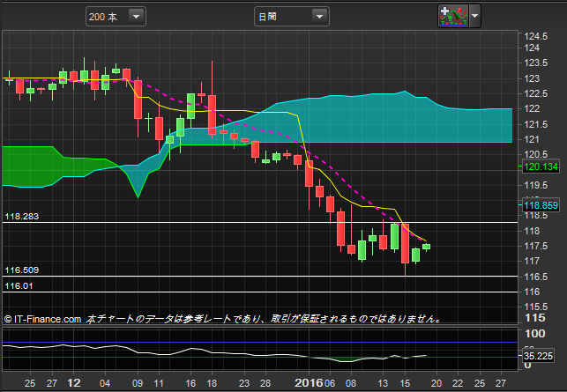Image resolution: width=567 pixels, height=392 pixels.
Task: Click the 121 price axis label
Action: point(532,139)
